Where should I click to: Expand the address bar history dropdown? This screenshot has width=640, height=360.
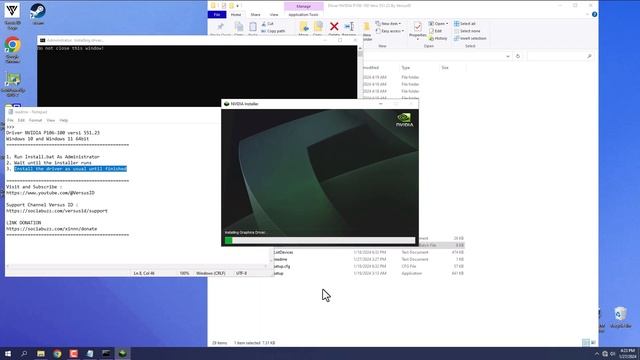pos(508,56)
